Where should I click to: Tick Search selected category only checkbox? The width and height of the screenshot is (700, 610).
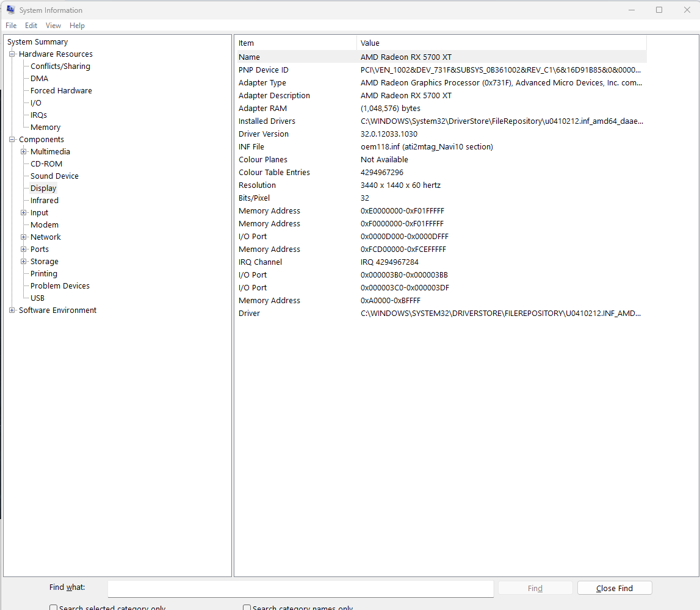[54, 608]
